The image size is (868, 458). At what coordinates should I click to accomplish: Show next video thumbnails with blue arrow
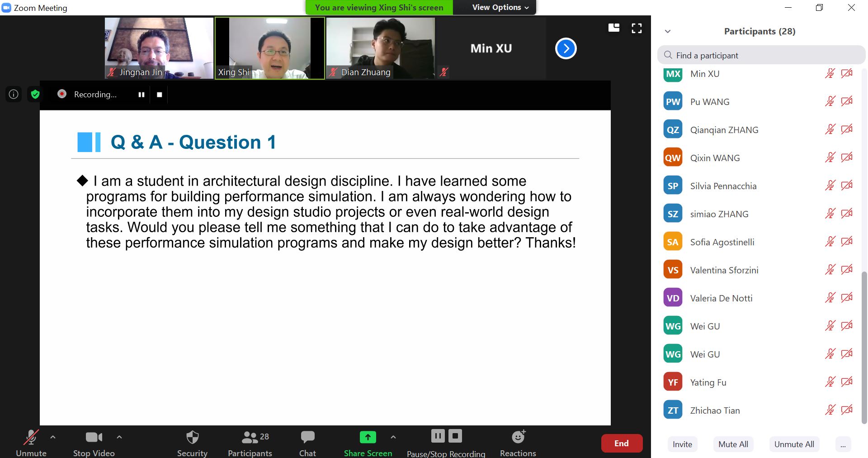click(566, 48)
